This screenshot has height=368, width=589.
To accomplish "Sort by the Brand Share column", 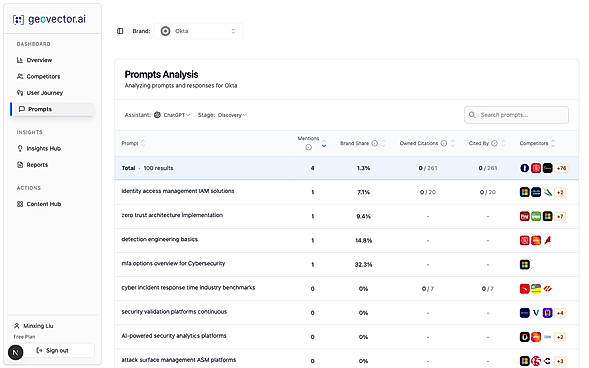I will [383, 143].
